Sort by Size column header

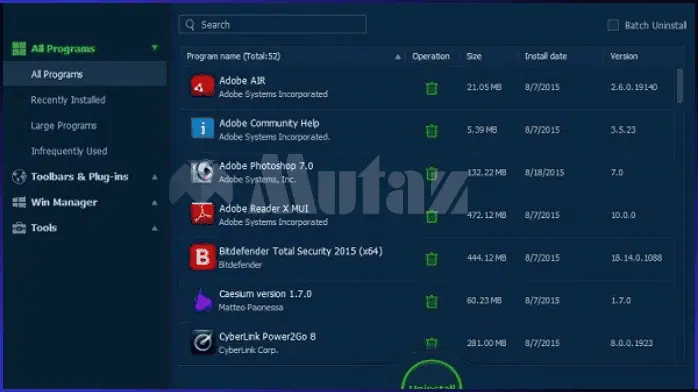pos(474,57)
